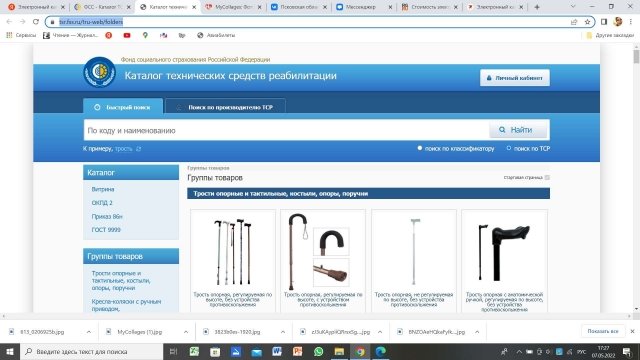
Task: Switch to the Быстрый поиск tab
Action: (x=123, y=107)
